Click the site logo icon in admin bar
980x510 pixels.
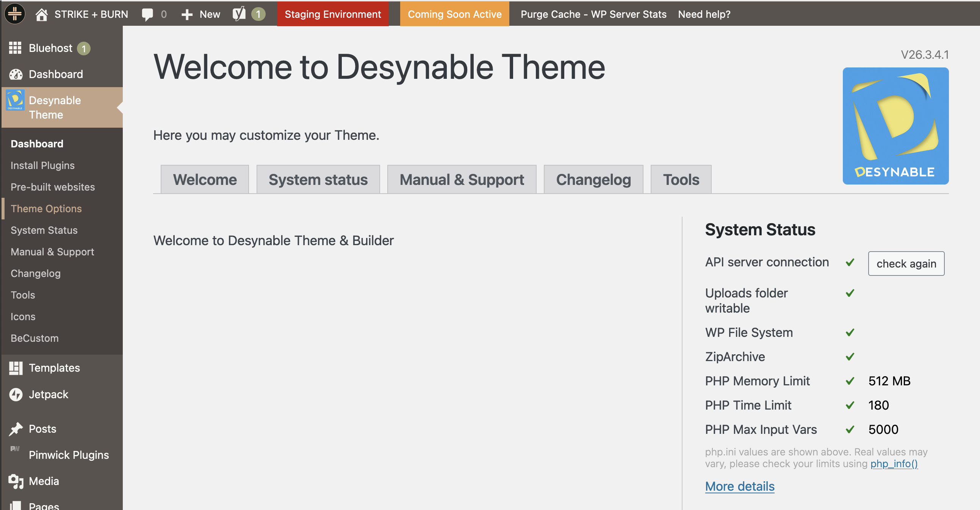tap(14, 14)
